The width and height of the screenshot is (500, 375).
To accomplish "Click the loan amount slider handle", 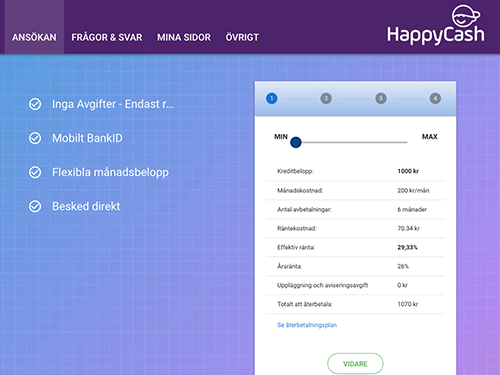I will 296,142.
